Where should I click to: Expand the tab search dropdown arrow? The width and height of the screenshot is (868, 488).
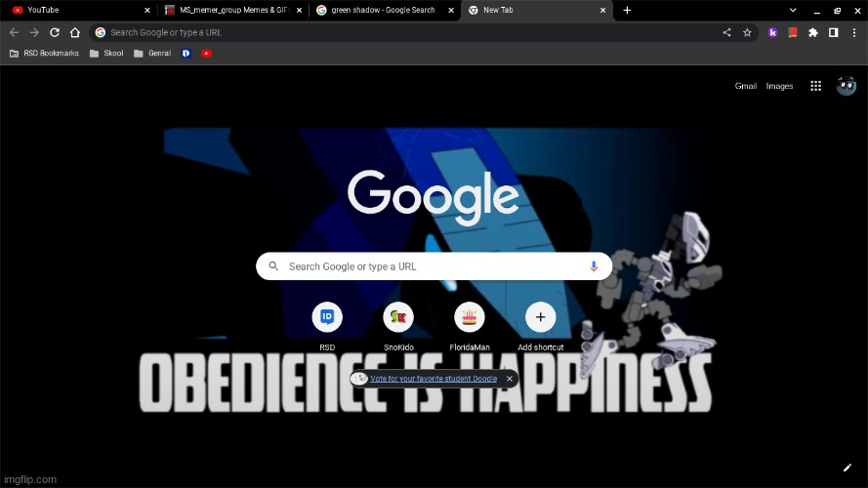pyautogui.click(x=793, y=10)
